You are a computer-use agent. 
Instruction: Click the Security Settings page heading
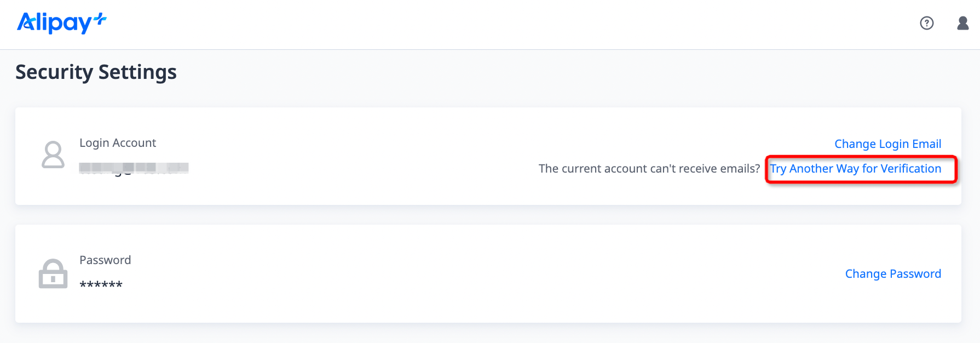click(96, 72)
